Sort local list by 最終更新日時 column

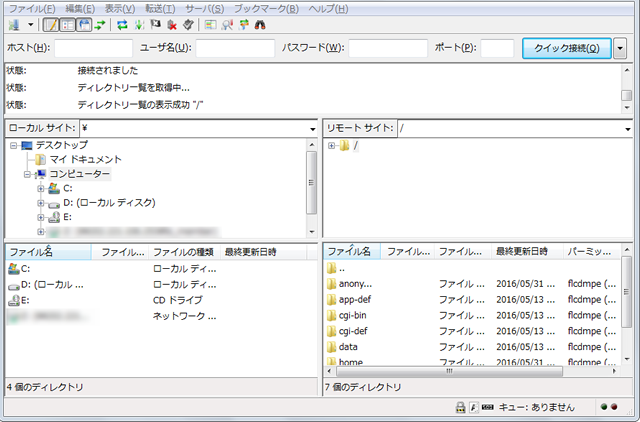click(x=263, y=252)
